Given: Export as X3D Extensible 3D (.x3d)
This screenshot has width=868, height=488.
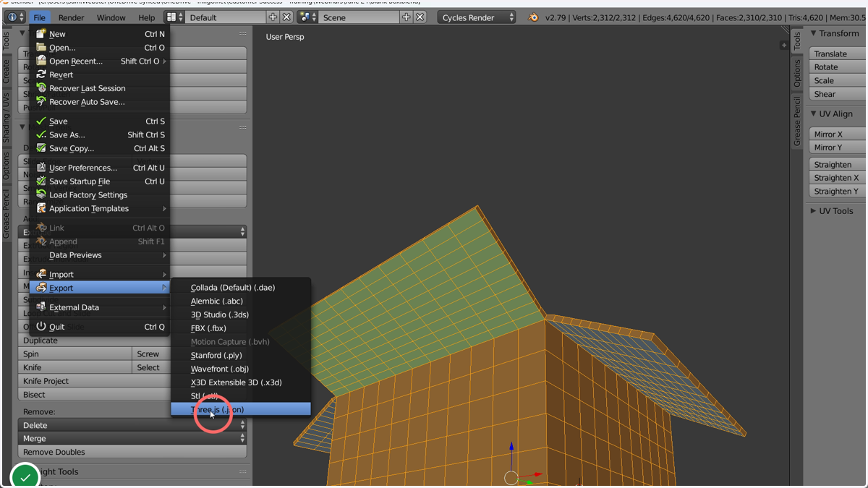Looking at the screenshot, I should pos(241,382).
